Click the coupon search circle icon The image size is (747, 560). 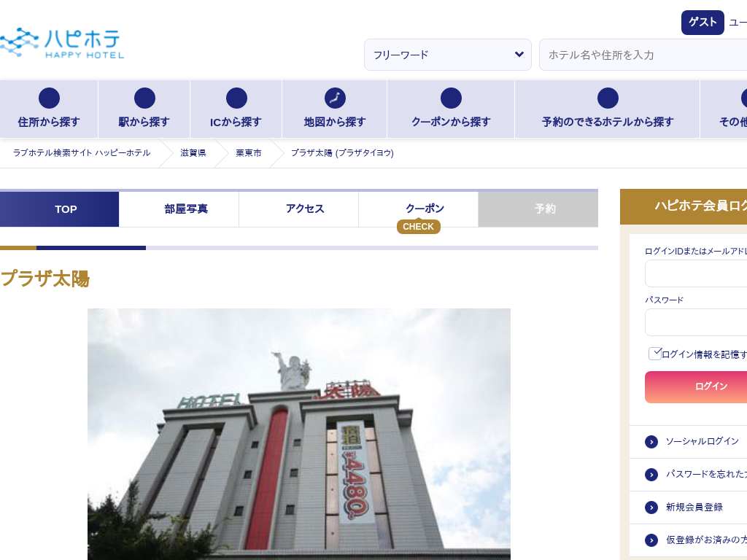(x=451, y=98)
